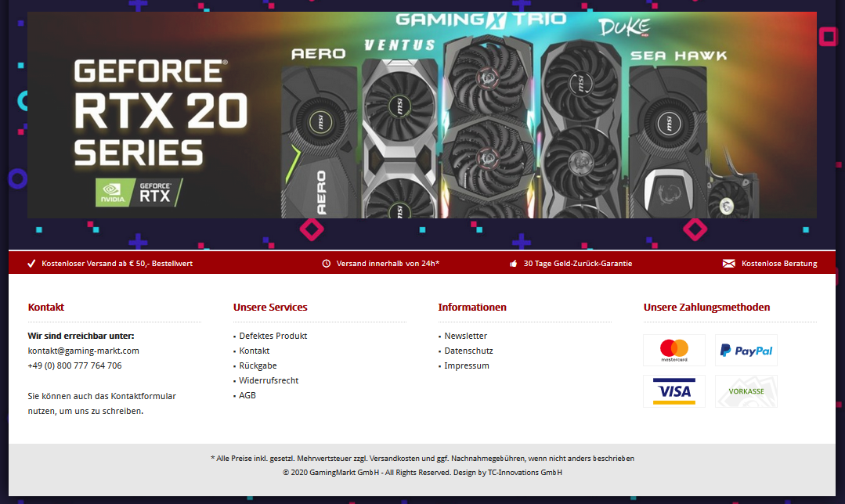Screen dimensions: 845x504
Task: Open the Widerrufsrecht link
Action: (269, 380)
